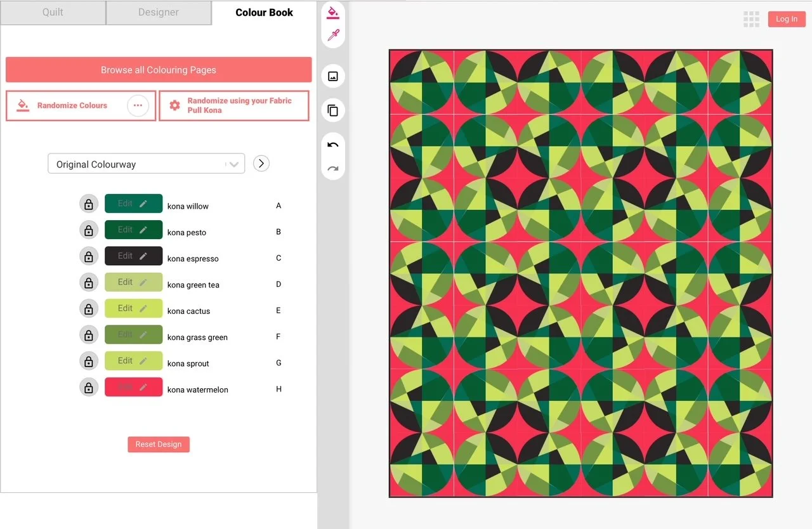Open the Original Colourway dropdown
This screenshot has height=529, width=812.
pos(147,164)
